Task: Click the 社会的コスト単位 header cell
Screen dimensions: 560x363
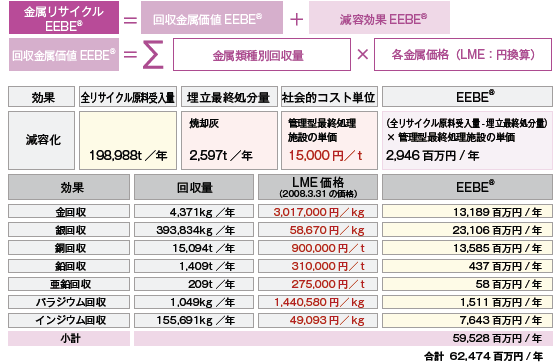Action: (x=329, y=97)
